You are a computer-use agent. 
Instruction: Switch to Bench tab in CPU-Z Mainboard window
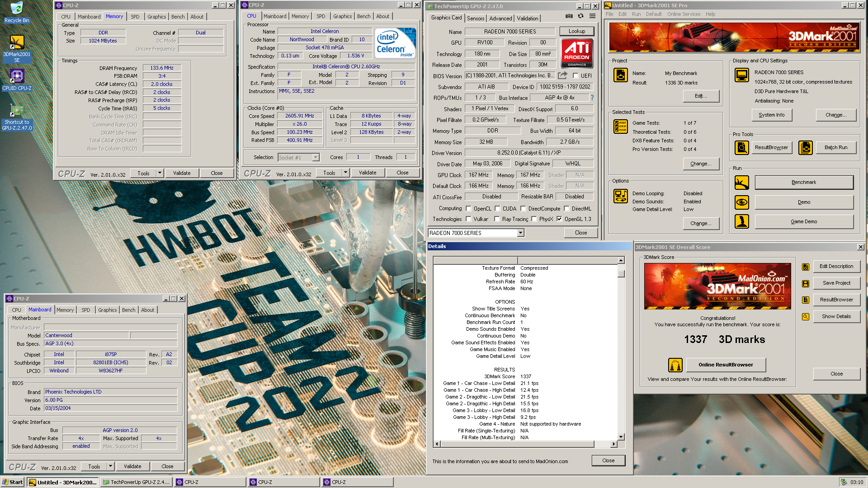pos(128,310)
